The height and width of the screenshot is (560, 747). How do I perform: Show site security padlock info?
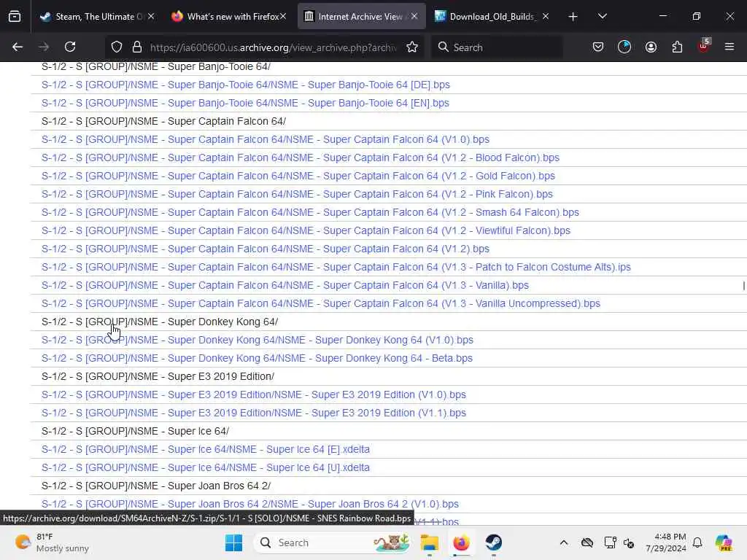(137, 47)
